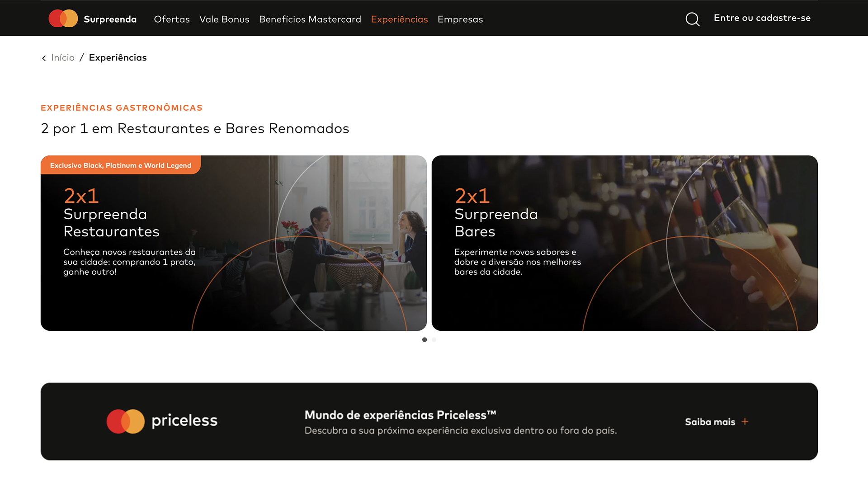The image size is (868, 488).
Task: Select the second carousel pagination dot
Action: (434, 340)
